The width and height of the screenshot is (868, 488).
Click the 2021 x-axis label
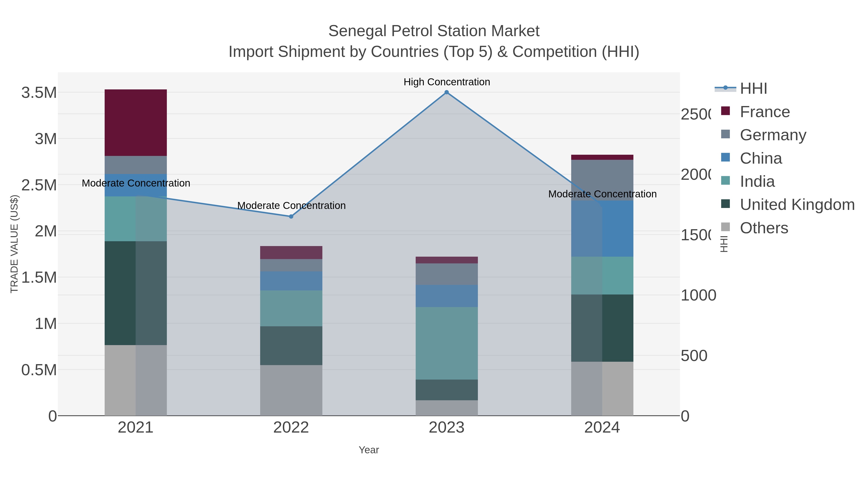pos(136,428)
